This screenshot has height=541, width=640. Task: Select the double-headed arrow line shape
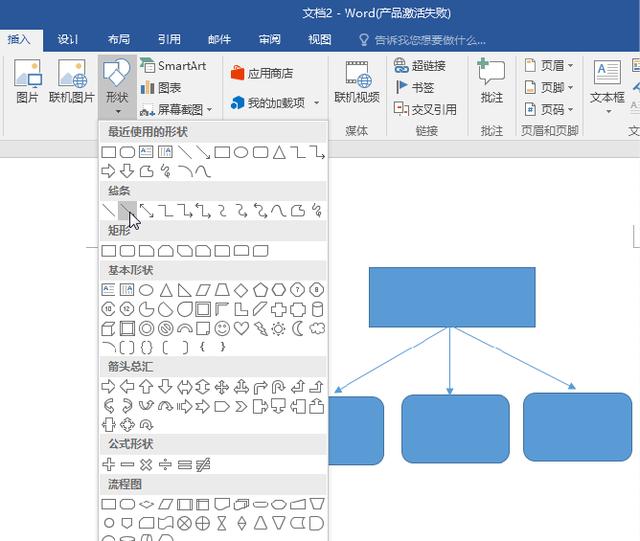click(146, 210)
